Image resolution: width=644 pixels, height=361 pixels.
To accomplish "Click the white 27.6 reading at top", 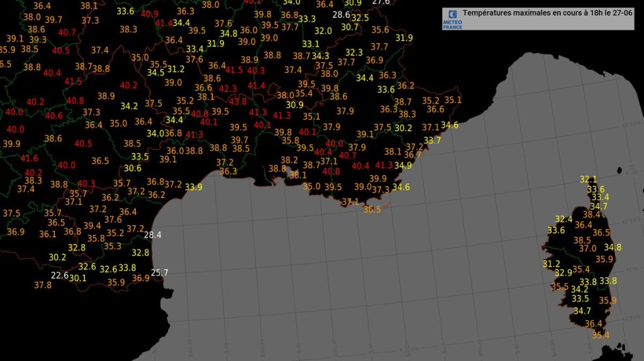I will tap(380, 2).
